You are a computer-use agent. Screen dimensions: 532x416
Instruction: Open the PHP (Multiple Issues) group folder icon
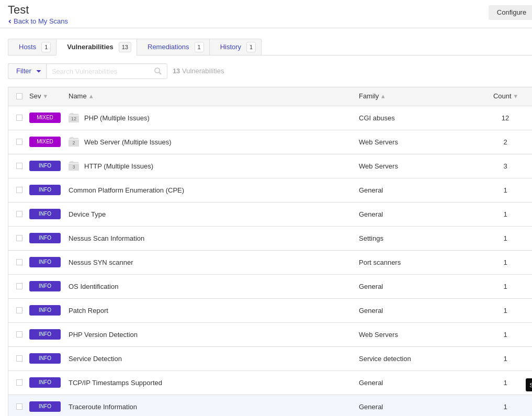[x=74, y=118]
